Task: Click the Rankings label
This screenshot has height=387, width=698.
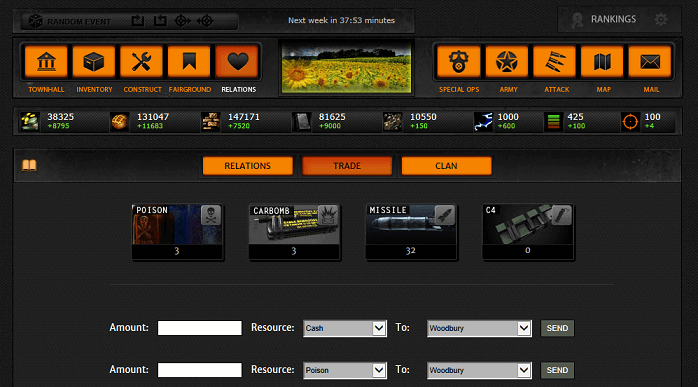Action: point(613,19)
